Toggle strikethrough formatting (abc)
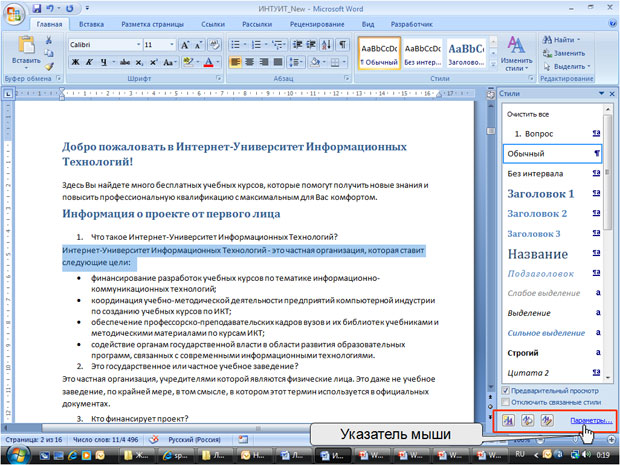This screenshot has width=620, height=465. 125,62
